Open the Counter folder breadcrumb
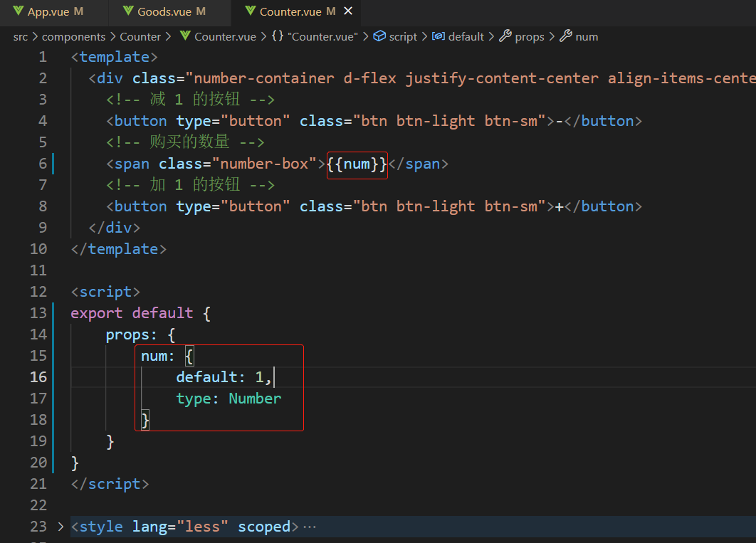 (140, 37)
